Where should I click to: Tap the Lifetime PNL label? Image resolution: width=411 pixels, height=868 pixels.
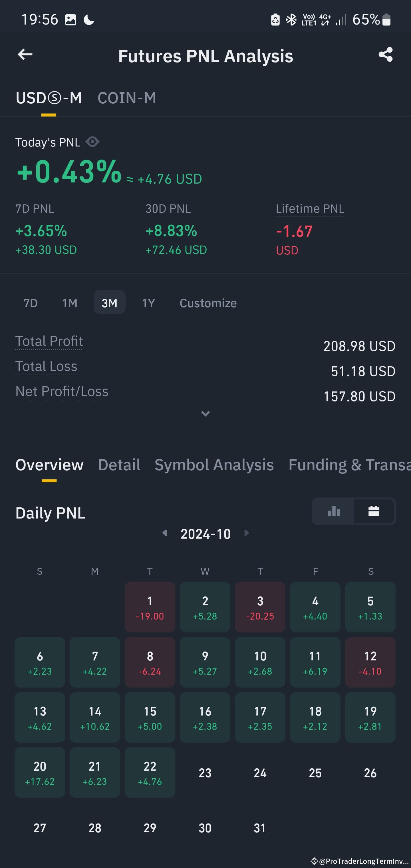310,208
